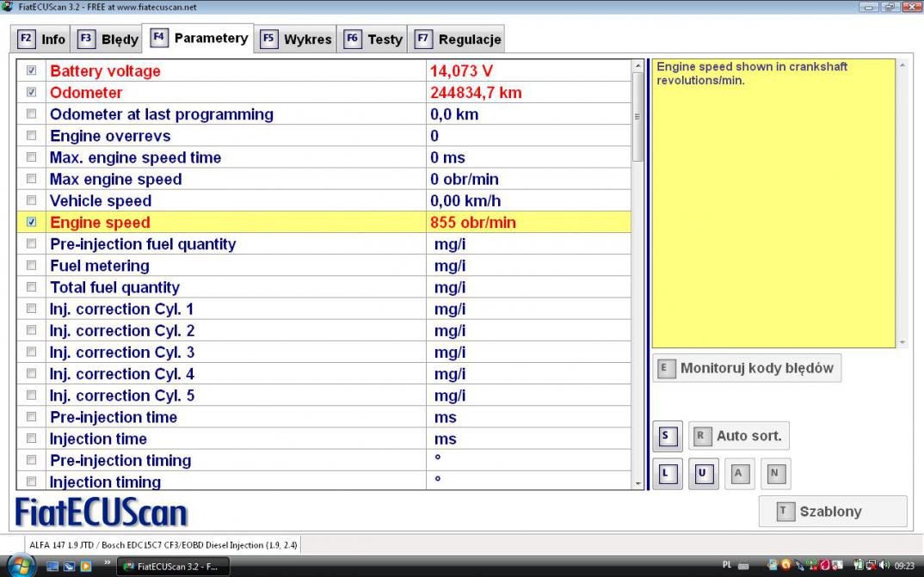The height and width of the screenshot is (577, 924).
Task: Click the network tray icon
Action: pos(871,565)
